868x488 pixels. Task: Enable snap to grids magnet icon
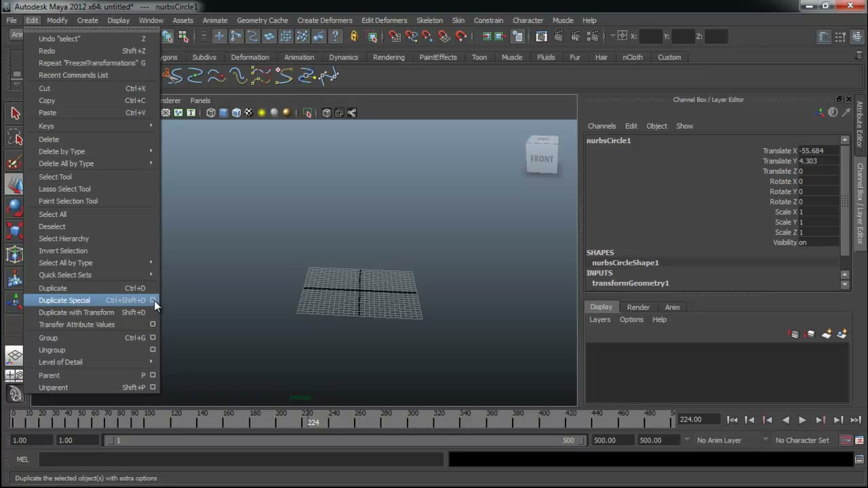[395, 37]
